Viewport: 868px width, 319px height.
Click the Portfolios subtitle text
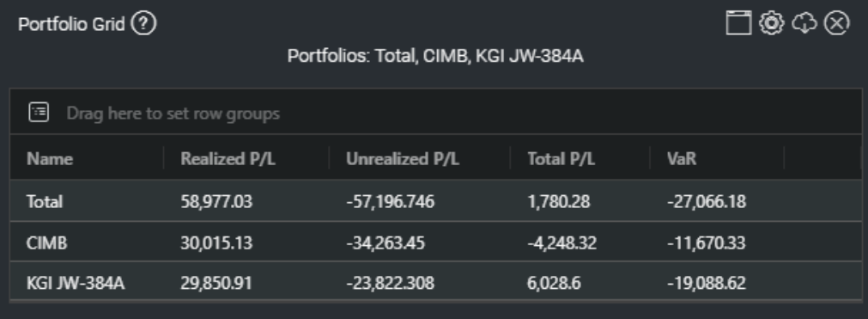(435, 56)
